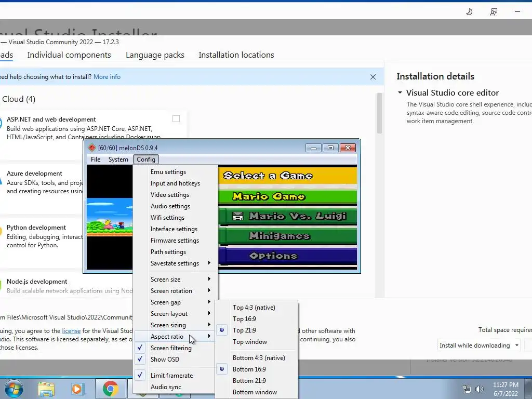Open 'Install while downloading' dropdown
Screen dimensions: 532x399
point(478,345)
